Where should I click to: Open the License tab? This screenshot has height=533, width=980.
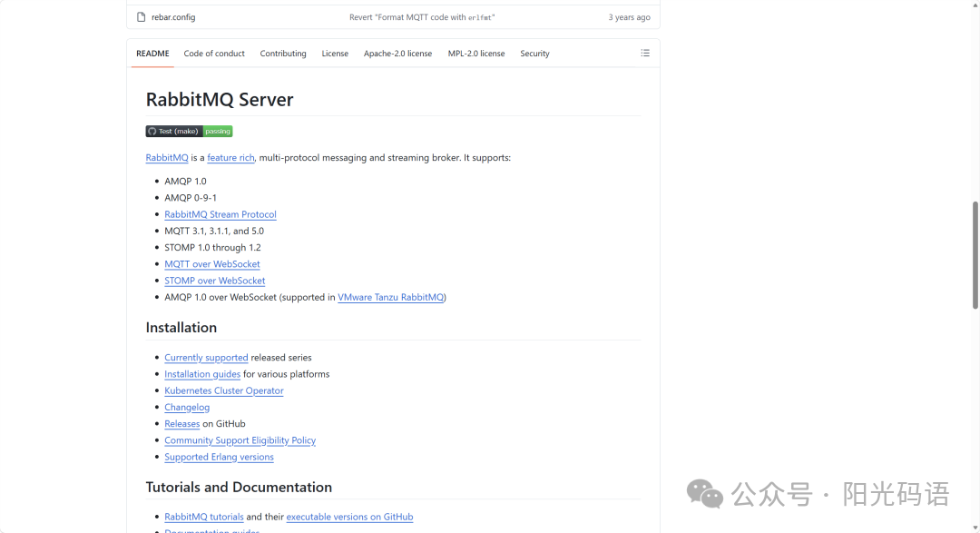pos(335,54)
